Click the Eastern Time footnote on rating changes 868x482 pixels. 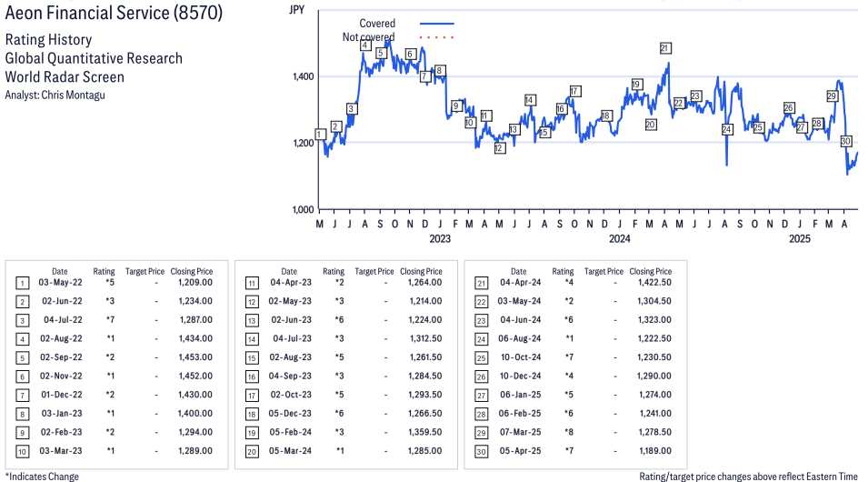tap(748, 477)
